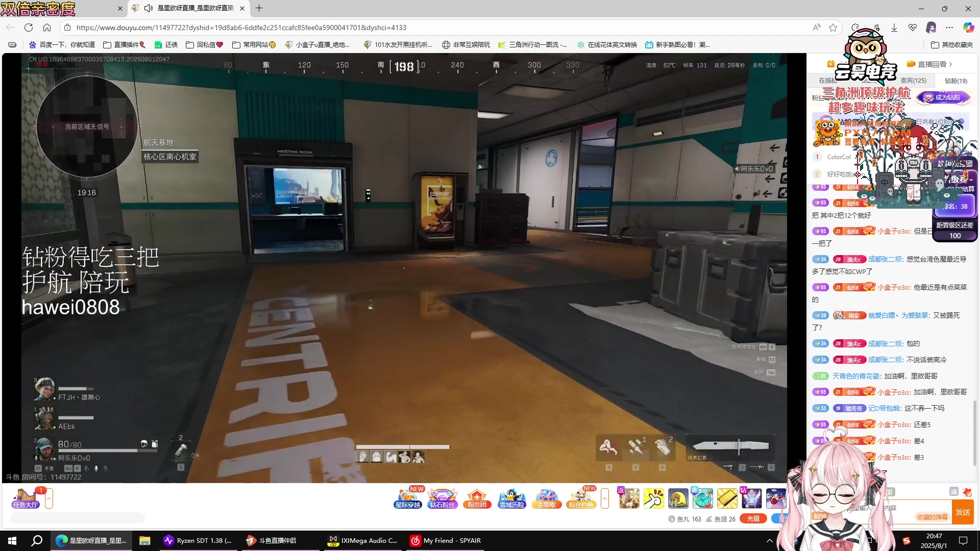Open browser essentials heart icon
Screen dimensions: 980x551
pos(913,28)
